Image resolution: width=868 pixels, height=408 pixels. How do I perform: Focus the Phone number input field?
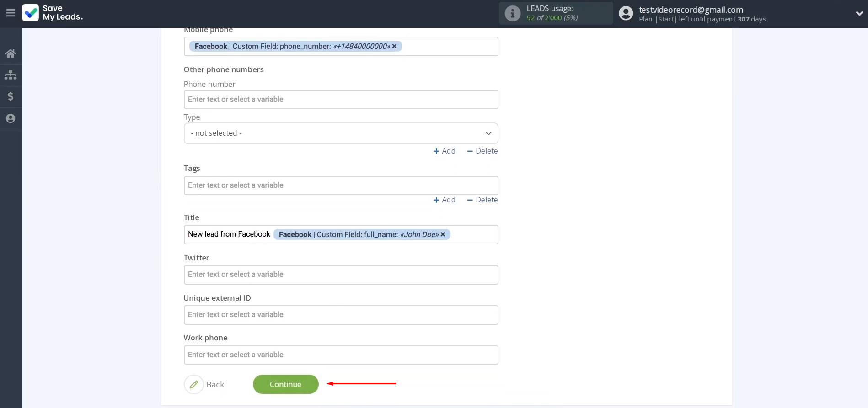341,100
